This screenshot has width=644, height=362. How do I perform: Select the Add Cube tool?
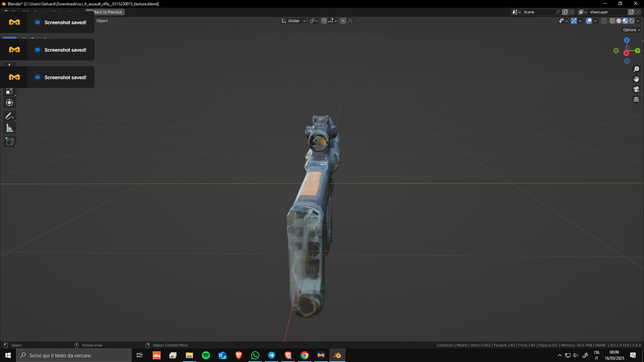point(9,141)
